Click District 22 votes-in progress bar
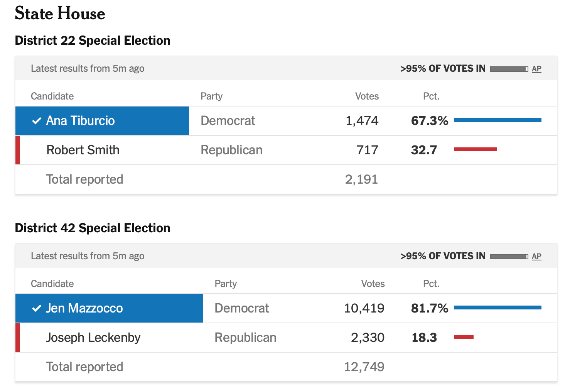 [x=509, y=69]
